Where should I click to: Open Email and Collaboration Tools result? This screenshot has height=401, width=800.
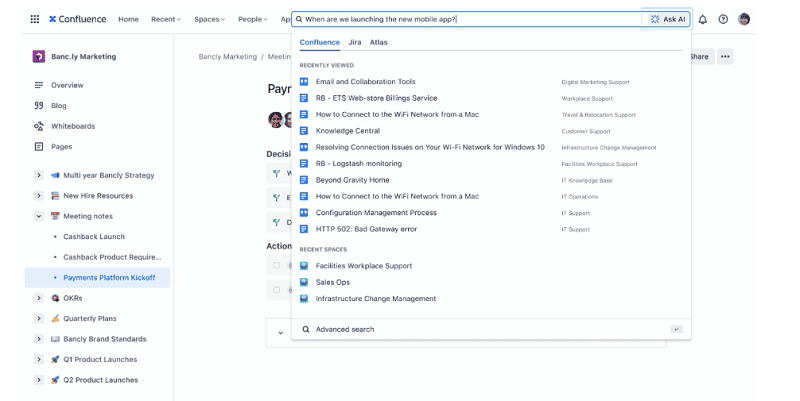coord(365,82)
